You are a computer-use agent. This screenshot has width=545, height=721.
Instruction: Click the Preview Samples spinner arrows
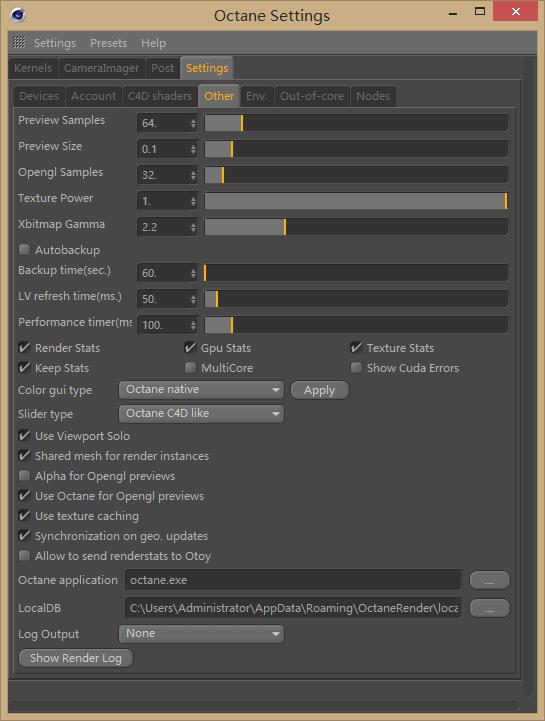(193, 123)
